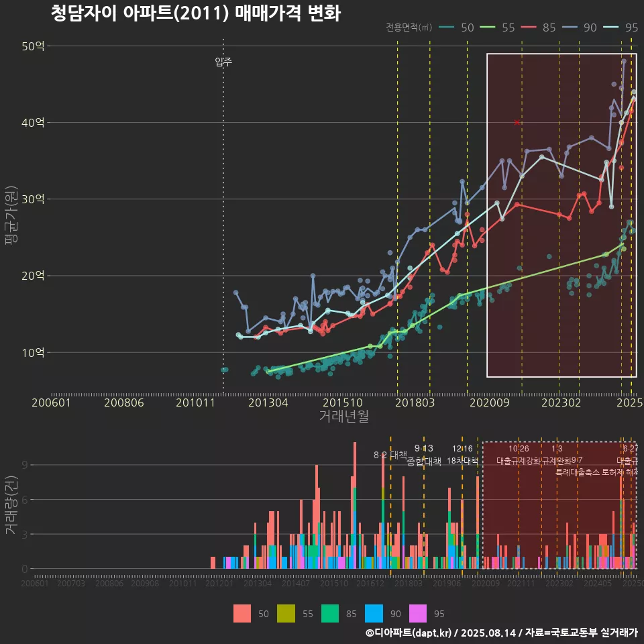Click the '거래년월' x-axis title

[x=344, y=416]
